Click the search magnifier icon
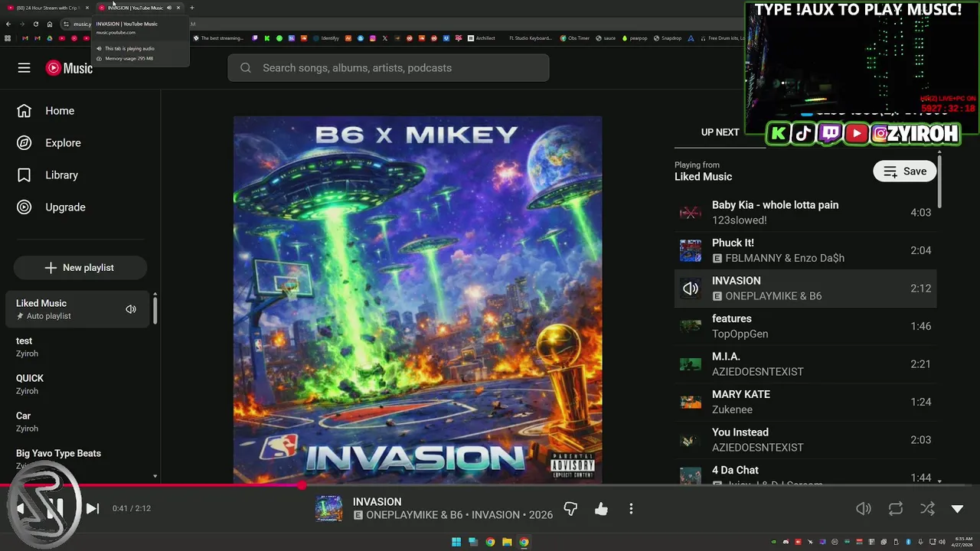 (246, 68)
